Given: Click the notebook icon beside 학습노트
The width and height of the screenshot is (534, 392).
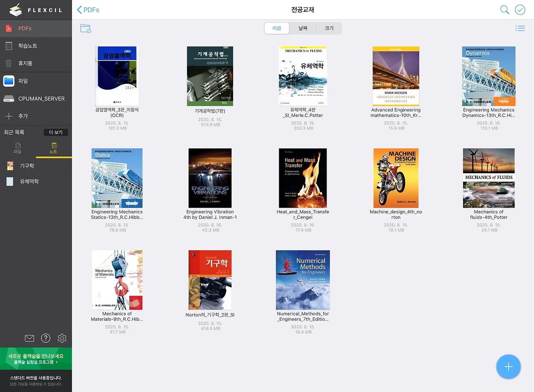Looking at the screenshot, I should point(9,46).
